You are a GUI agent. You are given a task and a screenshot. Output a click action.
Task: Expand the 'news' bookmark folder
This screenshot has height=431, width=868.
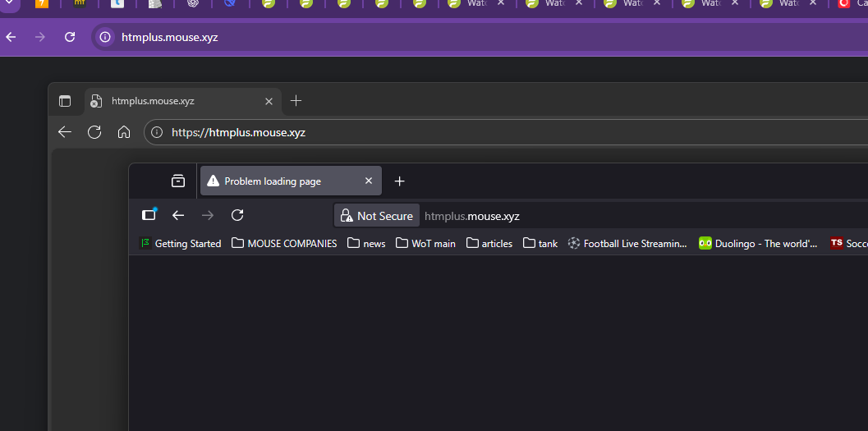tap(366, 244)
